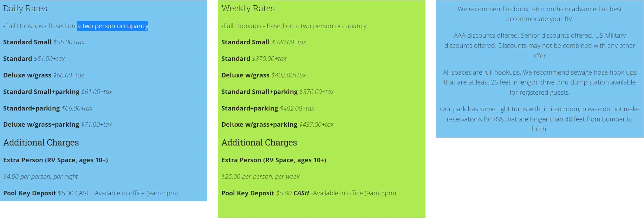Select daily Standard Small $55.00 rate

(x=44, y=42)
